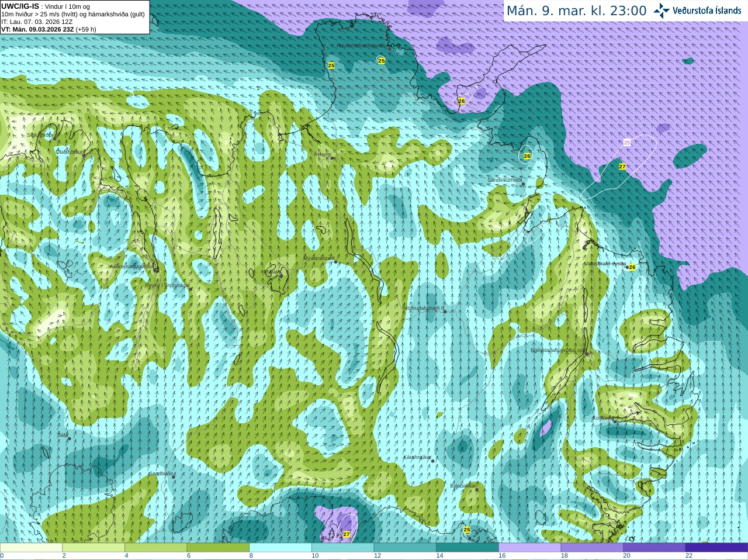
Task: Click the 10m hviður > 25 m/s legend line
Action: click(x=73, y=14)
